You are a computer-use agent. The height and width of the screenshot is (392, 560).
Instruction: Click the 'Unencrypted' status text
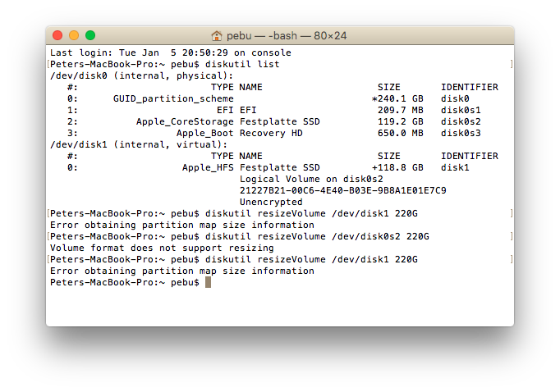coord(271,202)
